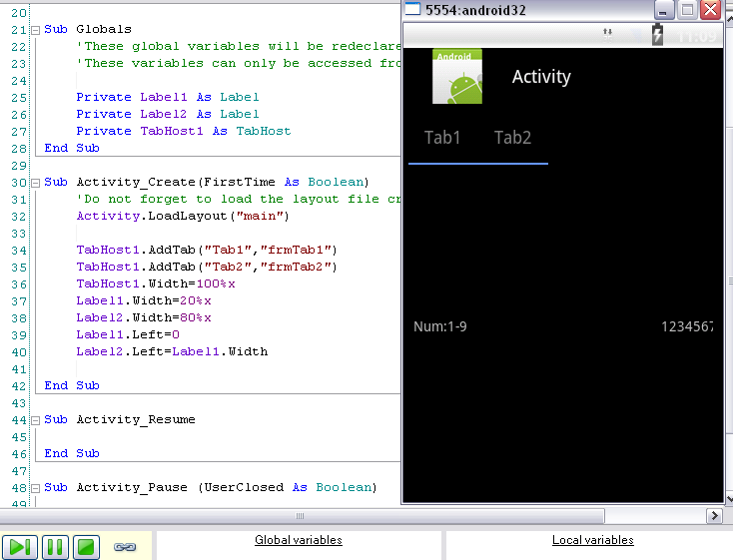Pause the debugger with pause button

(x=55, y=546)
